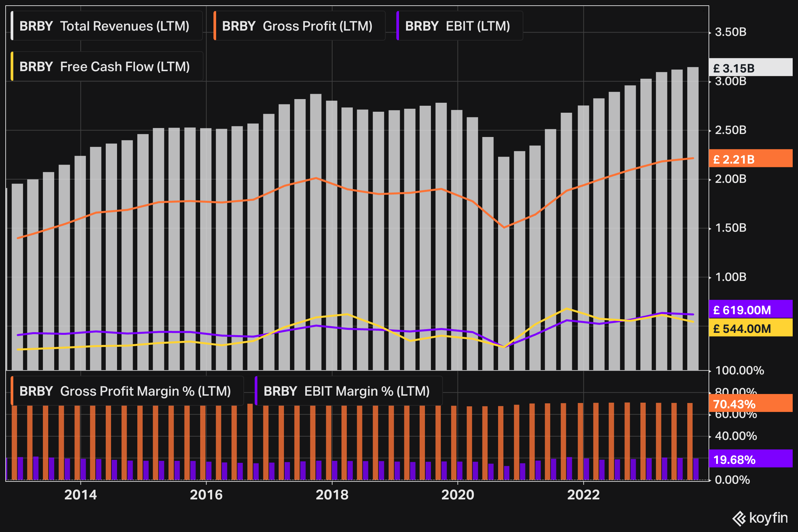The height and width of the screenshot is (532, 798).
Task: Click the BRBY EBIT (LTM) legend
Action: tap(460, 26)
